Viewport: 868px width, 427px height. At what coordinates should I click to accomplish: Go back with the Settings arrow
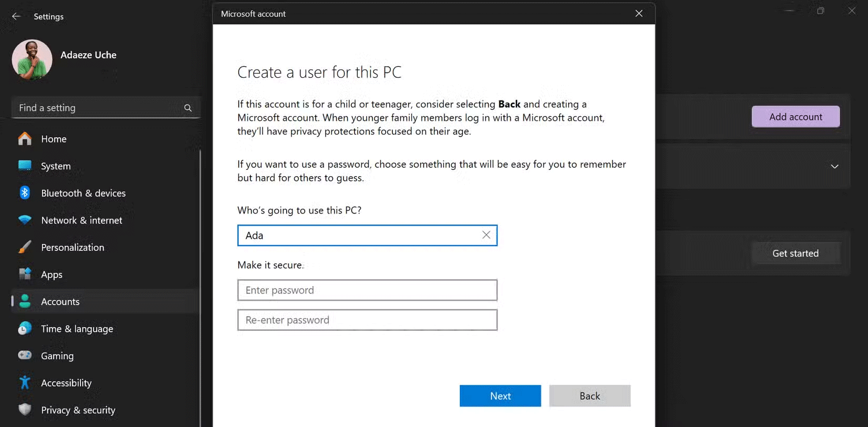(16, 16)
